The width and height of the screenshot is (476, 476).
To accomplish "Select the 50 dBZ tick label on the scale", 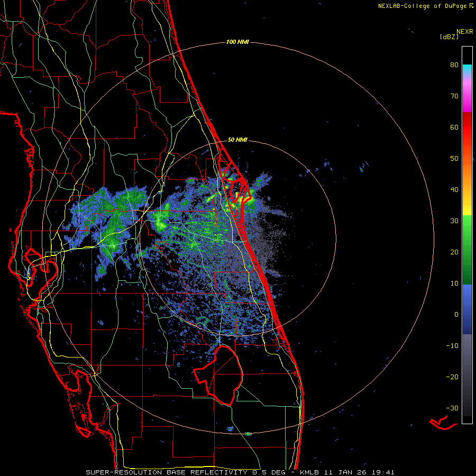I will pos(454,159).
